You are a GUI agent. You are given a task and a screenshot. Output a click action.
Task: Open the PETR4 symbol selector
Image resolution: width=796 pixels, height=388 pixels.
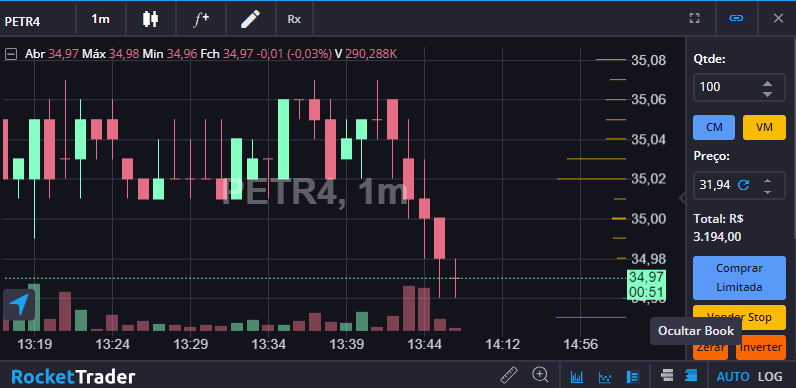click(x=22, y=21)
